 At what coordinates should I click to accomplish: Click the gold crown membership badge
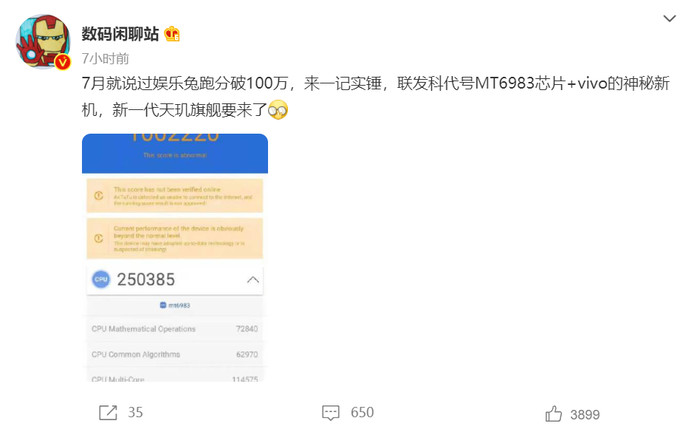172,34
